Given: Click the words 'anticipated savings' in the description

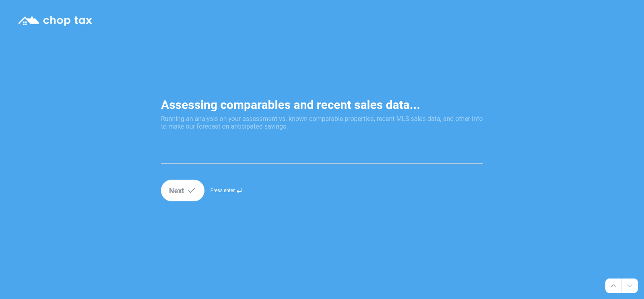Looking at the screenshot, I should (x=258, y=127).
